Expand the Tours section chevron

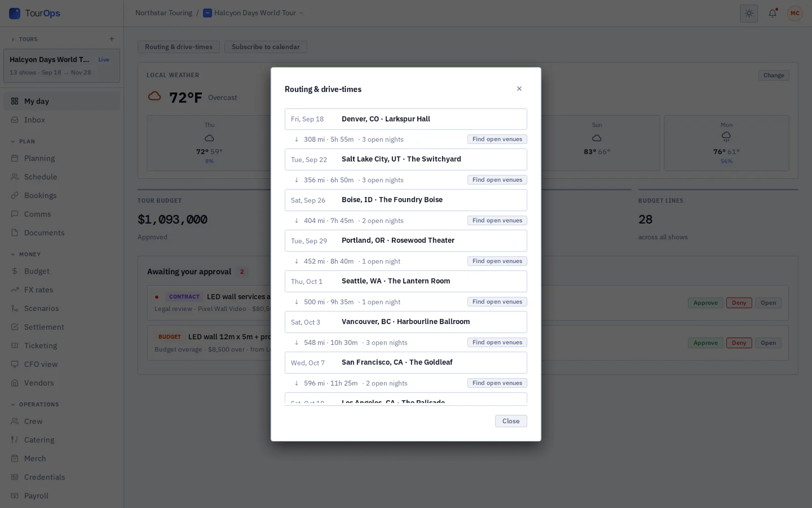coord(13,39)
